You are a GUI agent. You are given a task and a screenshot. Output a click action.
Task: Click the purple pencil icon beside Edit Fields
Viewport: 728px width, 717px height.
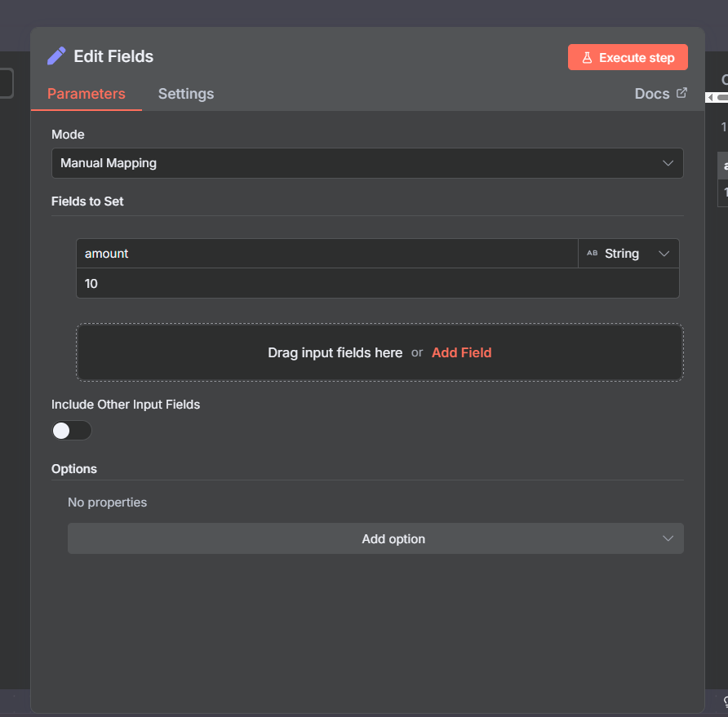[x=56, y=56]
